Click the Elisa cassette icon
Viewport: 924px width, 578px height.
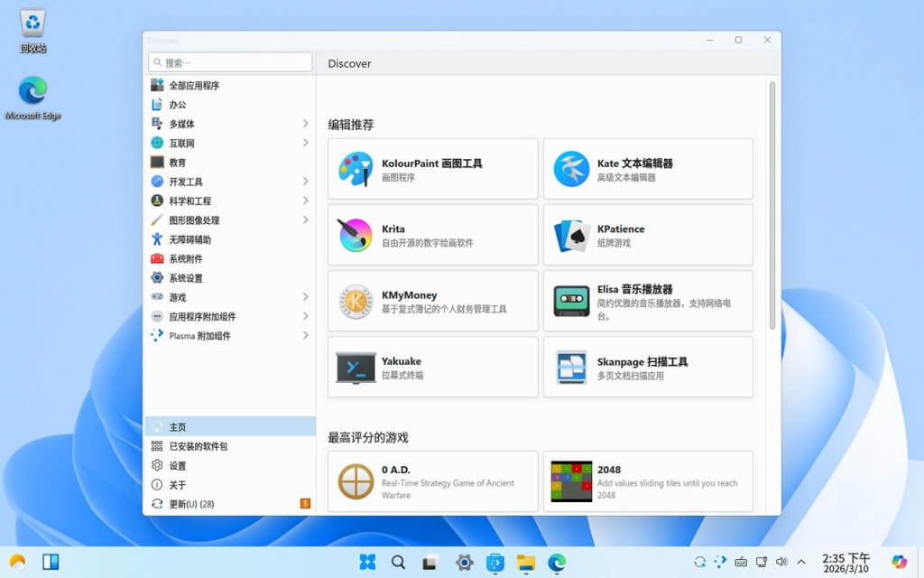point(571,301)
